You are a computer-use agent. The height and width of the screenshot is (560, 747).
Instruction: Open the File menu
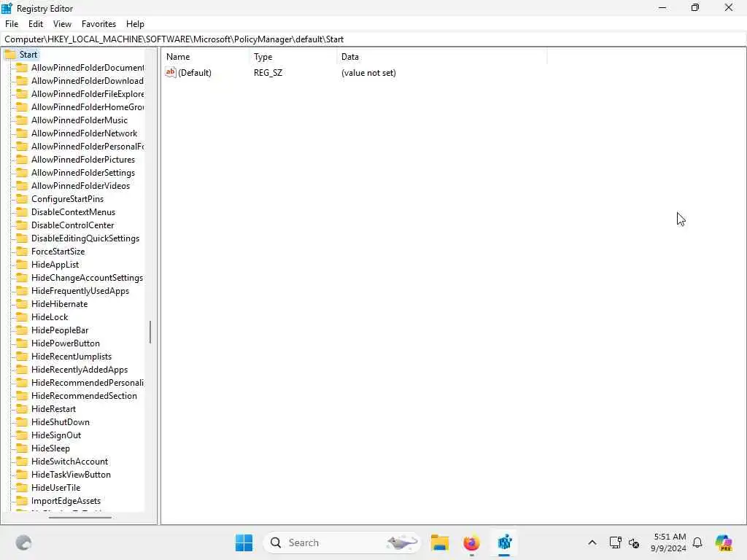pyautogui.click(x=12, y=24)
